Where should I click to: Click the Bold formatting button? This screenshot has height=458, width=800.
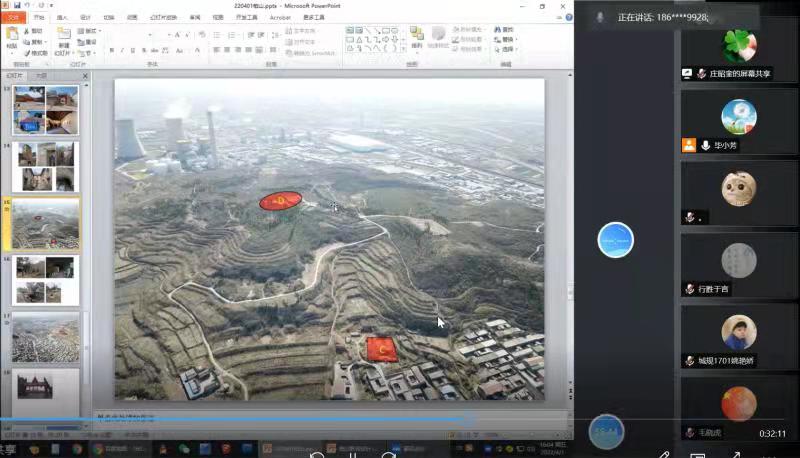tap(110, 50)
